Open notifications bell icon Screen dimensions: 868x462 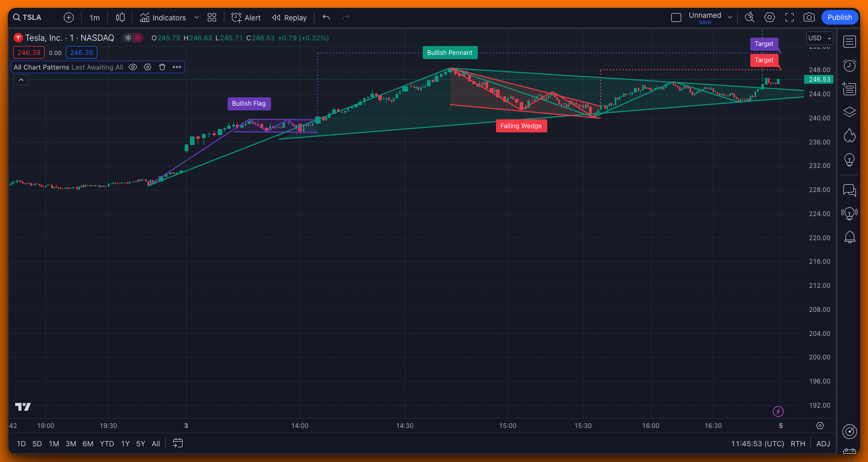coord(850,237)
